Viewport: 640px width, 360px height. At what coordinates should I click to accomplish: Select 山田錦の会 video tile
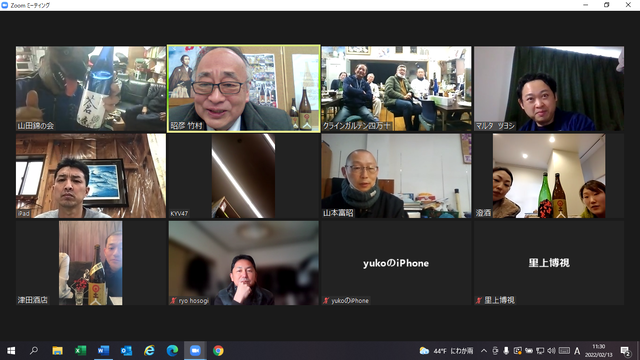(91, 88)
